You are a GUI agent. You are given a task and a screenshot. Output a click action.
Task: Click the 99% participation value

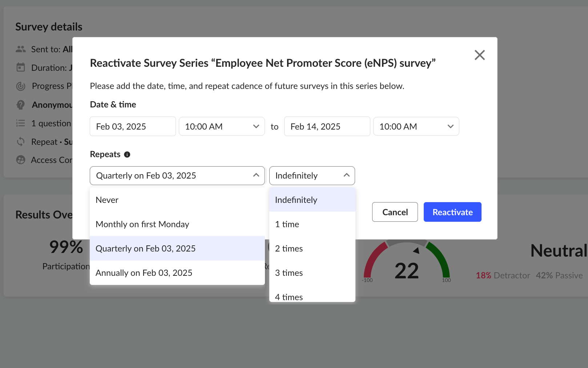(x=66, y=247)
